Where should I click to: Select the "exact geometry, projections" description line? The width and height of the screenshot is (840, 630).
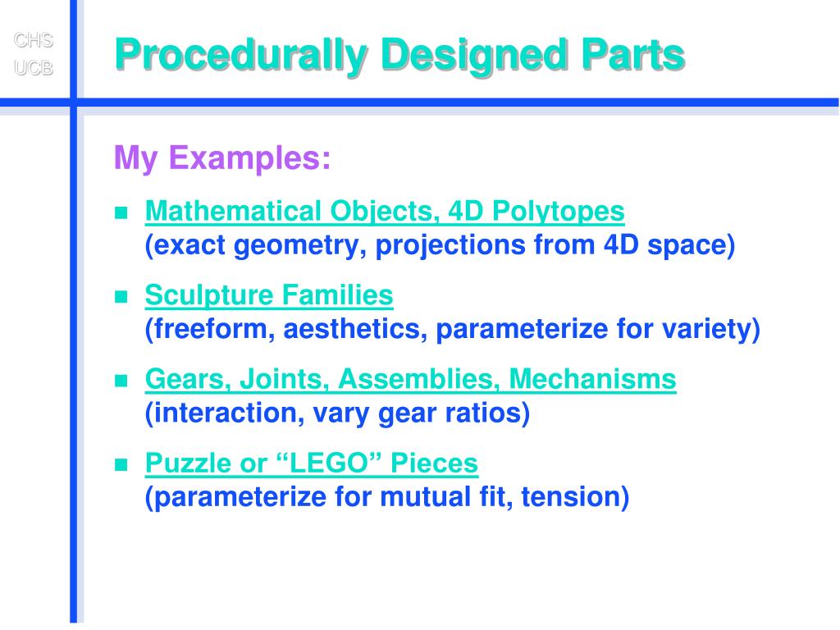pos(440,245)
